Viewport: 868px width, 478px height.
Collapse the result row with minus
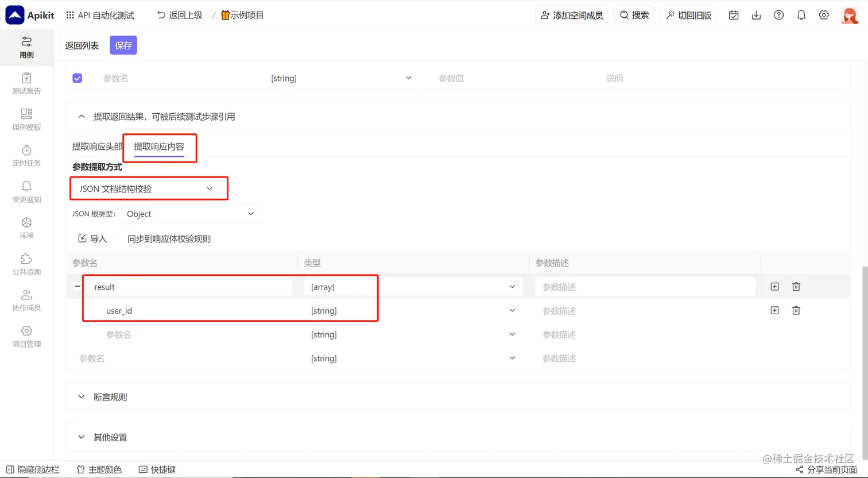point(77,286)
